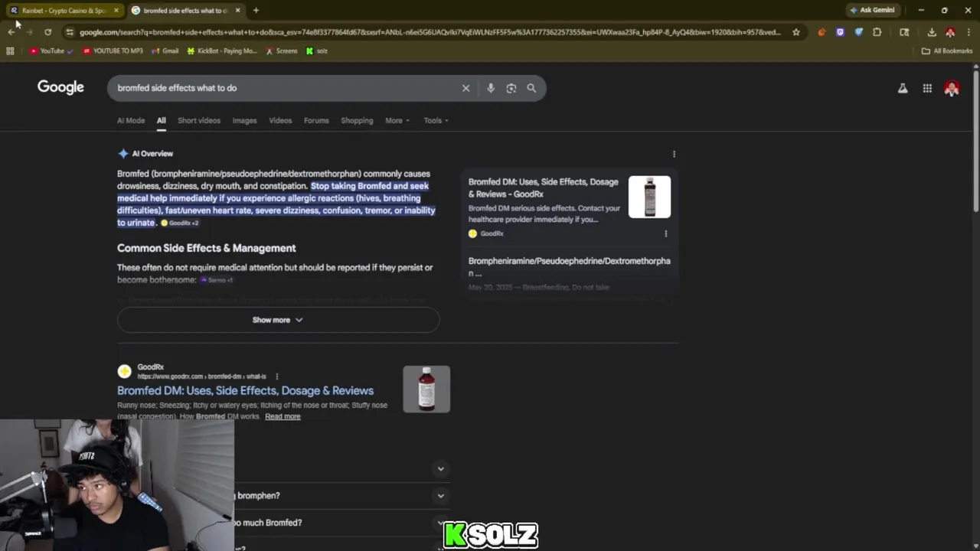Click bottle thumbnail in right source card
The height and width of the screenshot is (551, 980).
pos(649,197)
